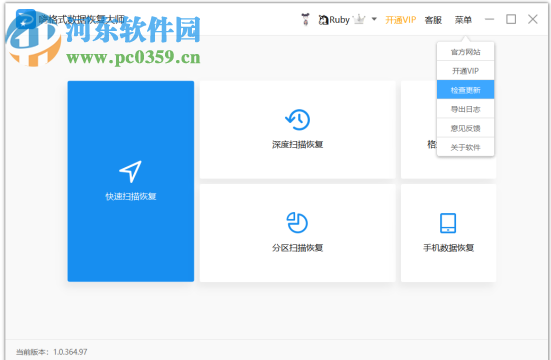The width and height of the screenshot is (551, 360).
Task: Open 深度扫描恢复 deep scan recovery
Action: click(297, 130)
